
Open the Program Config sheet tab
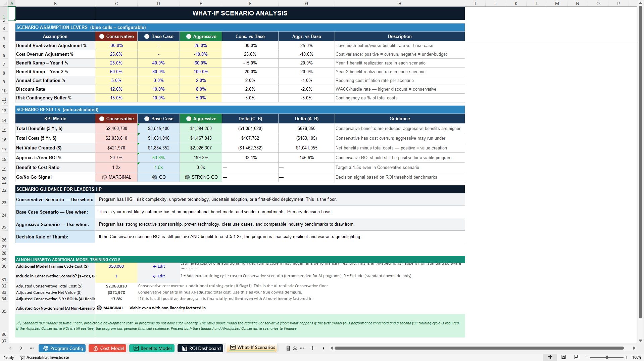pyautogui.click(x=63, y=348)
